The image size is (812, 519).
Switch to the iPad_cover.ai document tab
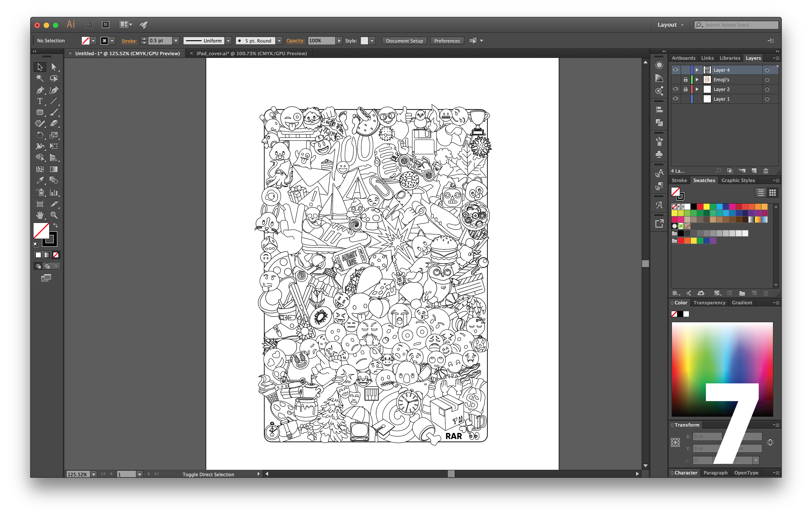coord(251,53)
